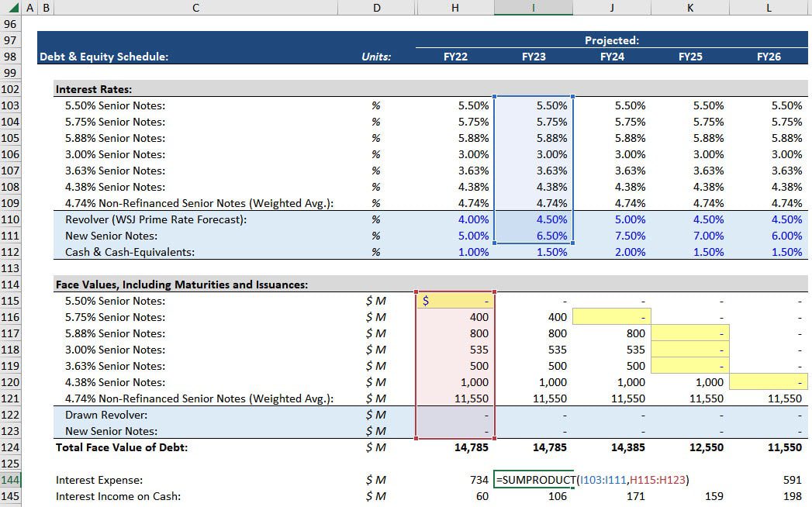Viewport: 812px width, 507px height.
Task: Click row header 124
Action: click(x=12, y=447)
